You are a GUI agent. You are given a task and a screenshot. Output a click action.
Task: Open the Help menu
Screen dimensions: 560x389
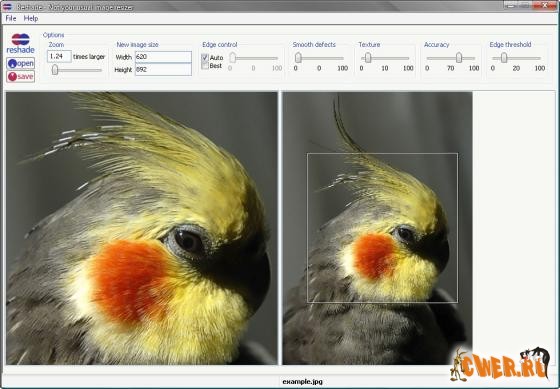[31, 18]
